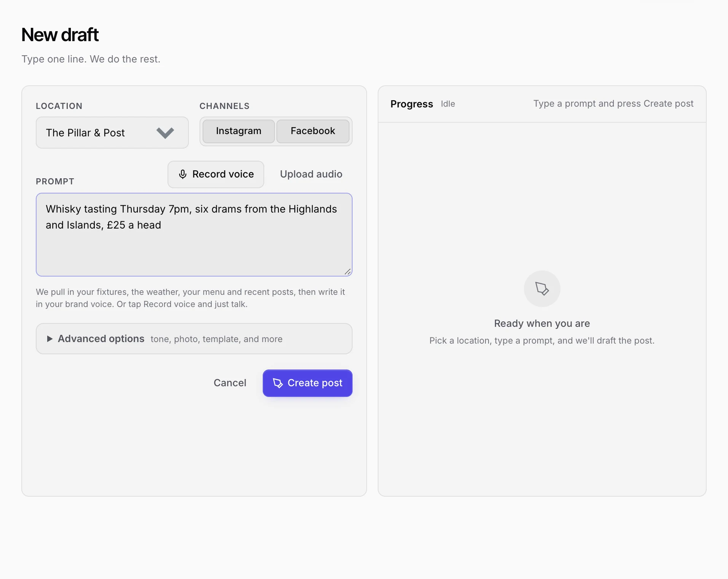Screen dimensions: 728x579
Task: Expand Advanced options section
Action: point(194,339)
